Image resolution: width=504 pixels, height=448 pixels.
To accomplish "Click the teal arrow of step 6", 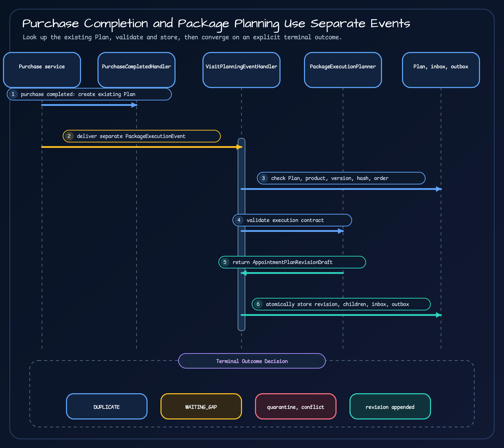I will coord(341,315).
